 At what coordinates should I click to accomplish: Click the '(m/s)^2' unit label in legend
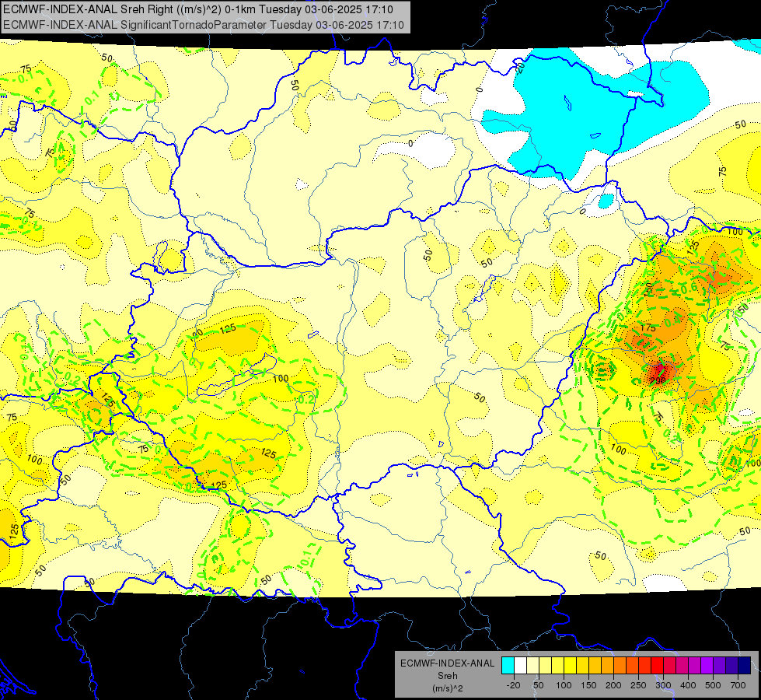click(x=448, y=688)
